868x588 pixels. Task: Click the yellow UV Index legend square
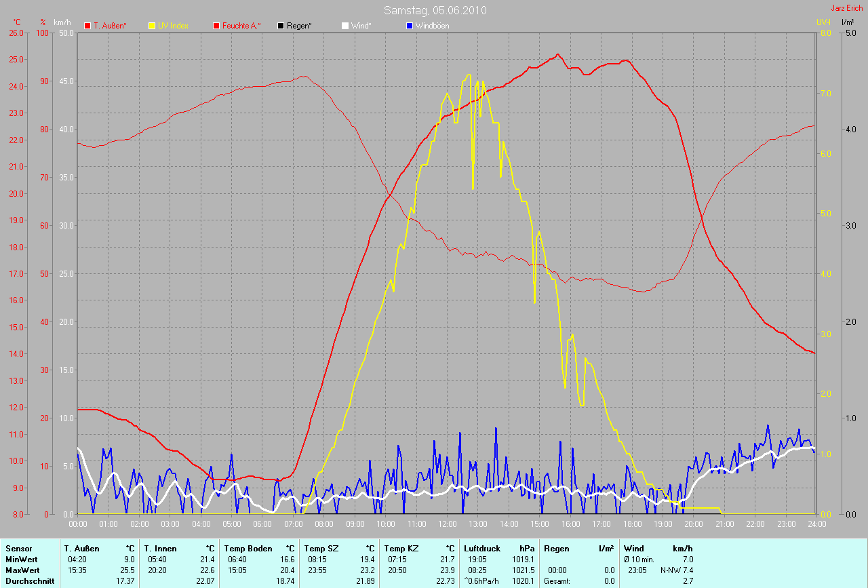tap(152, 26)
